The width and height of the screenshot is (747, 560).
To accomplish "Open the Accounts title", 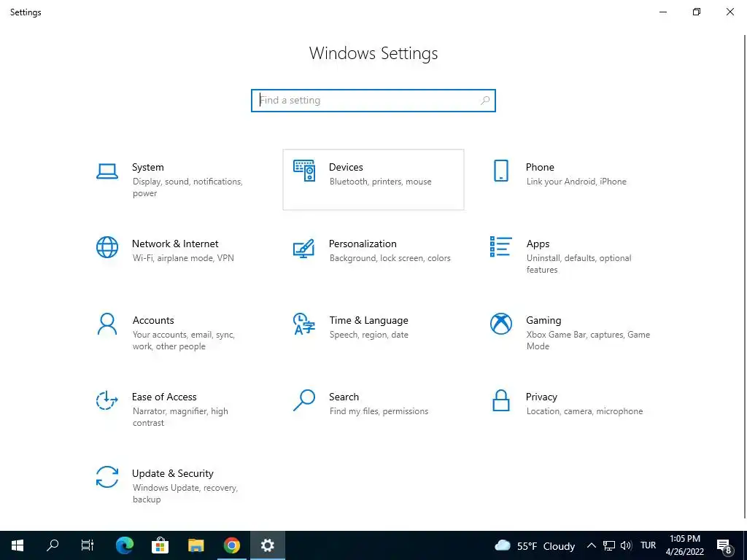I will [153, 321].
